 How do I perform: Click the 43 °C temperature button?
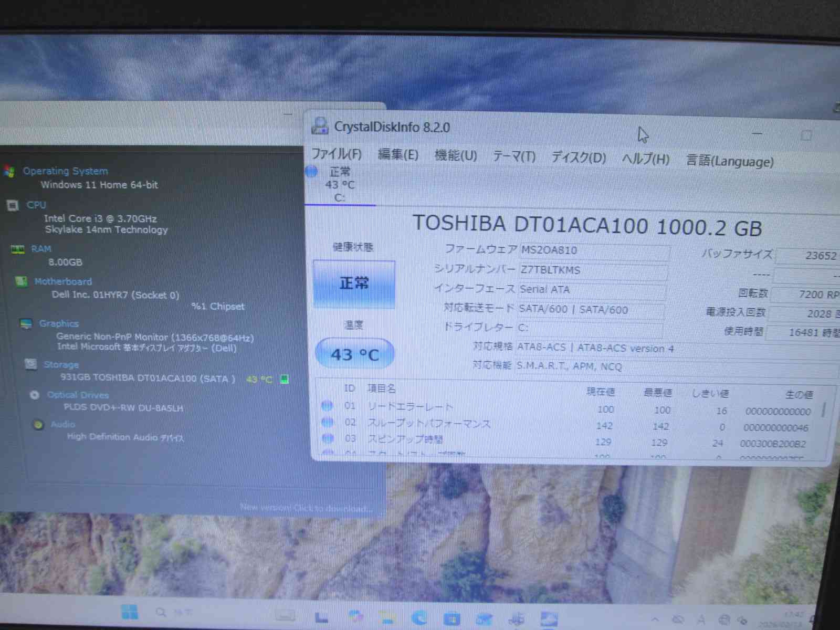pos(354,354)
